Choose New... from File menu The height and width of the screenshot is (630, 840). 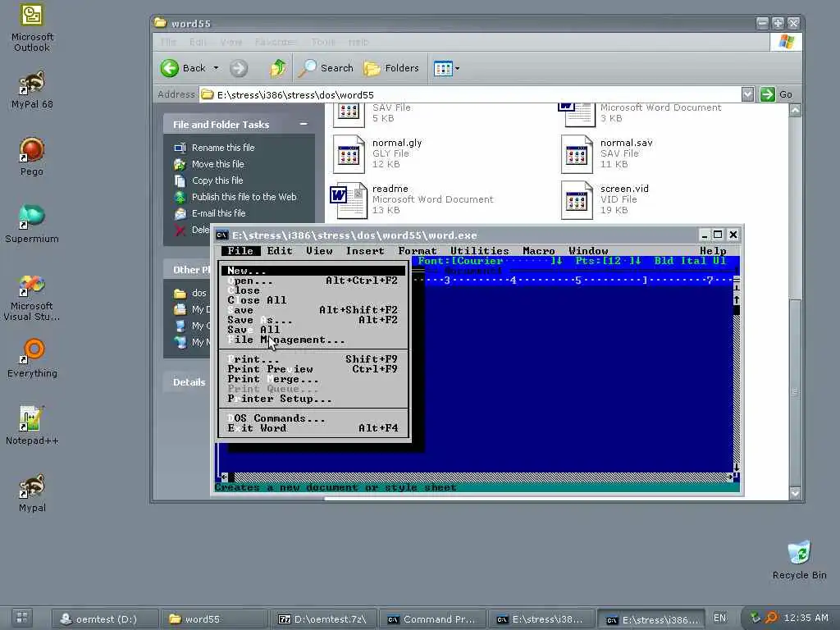point(313,271)
